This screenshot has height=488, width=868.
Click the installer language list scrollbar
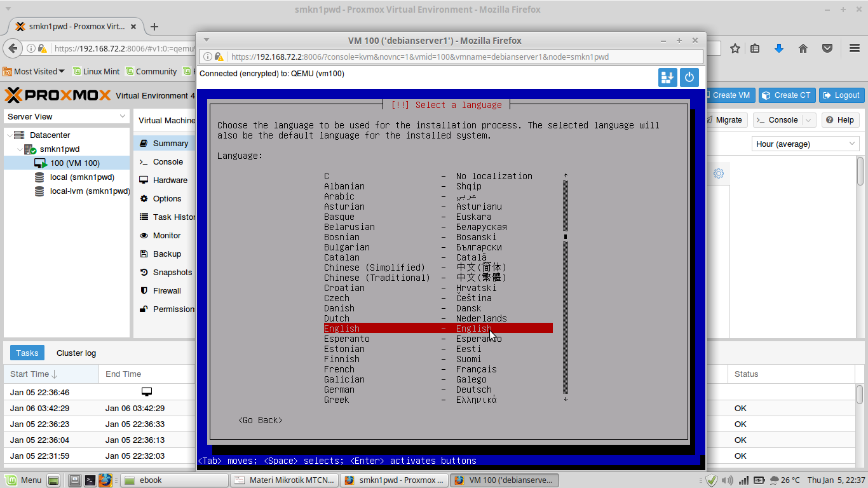(566, 287)
